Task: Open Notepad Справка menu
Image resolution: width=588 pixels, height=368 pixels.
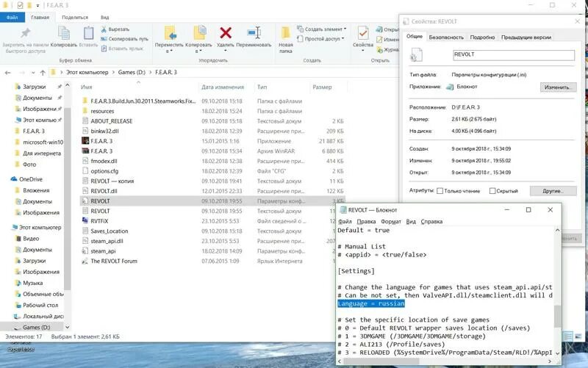Action: click(431, 222)
